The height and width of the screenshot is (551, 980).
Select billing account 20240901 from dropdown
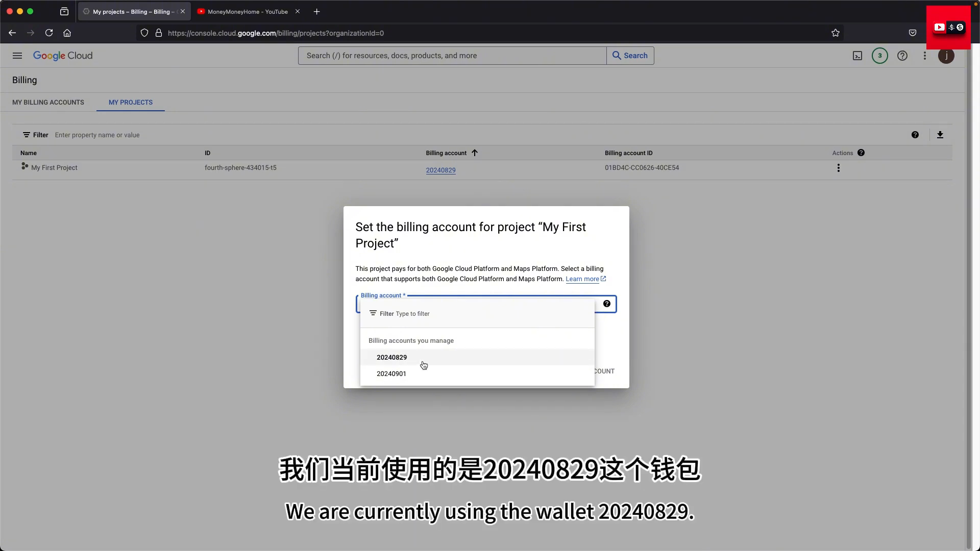pyautogui.click(x=477, y=373)
